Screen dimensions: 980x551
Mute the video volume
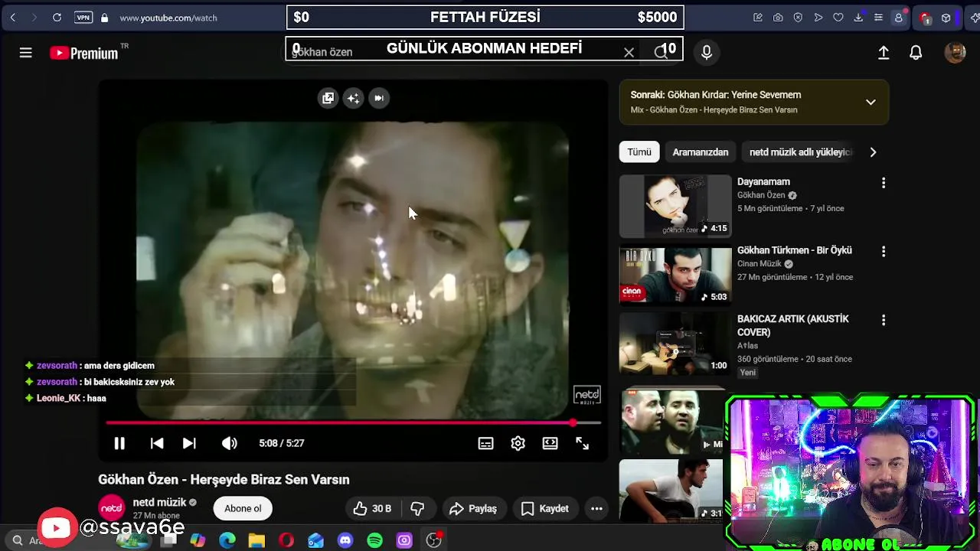229,443
